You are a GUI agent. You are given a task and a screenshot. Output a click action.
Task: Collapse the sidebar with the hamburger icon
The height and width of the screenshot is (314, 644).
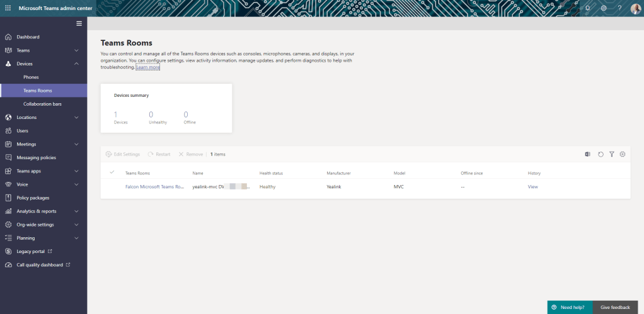click(x=79, y=23)
